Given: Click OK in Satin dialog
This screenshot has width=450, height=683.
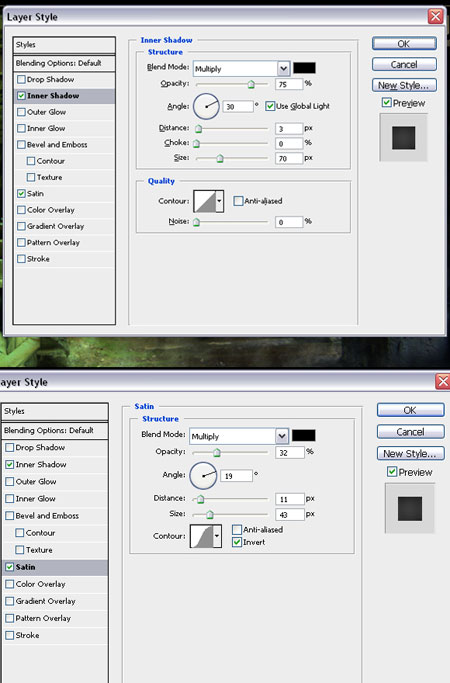Looking at the screenshot, I should pos(410,410).
